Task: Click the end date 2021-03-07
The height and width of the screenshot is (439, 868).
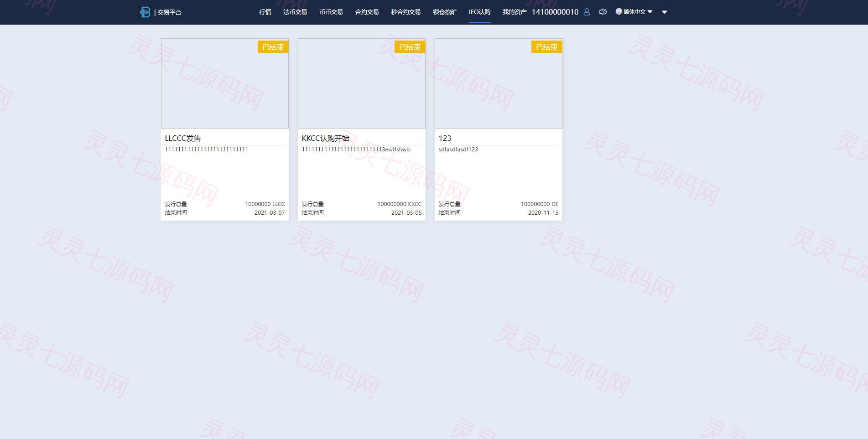Action: coord(270,213)
